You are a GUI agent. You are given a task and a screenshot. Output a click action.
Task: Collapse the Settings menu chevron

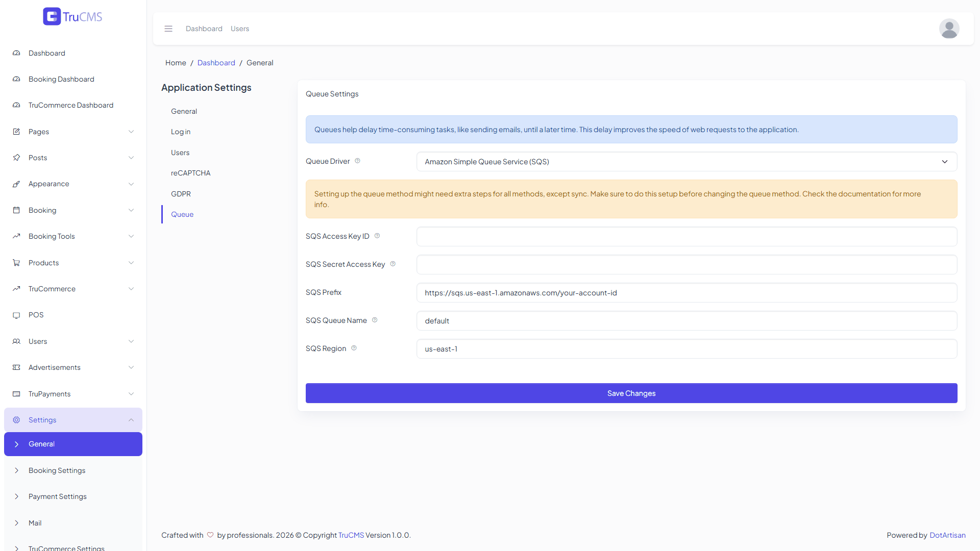(131, 420)
